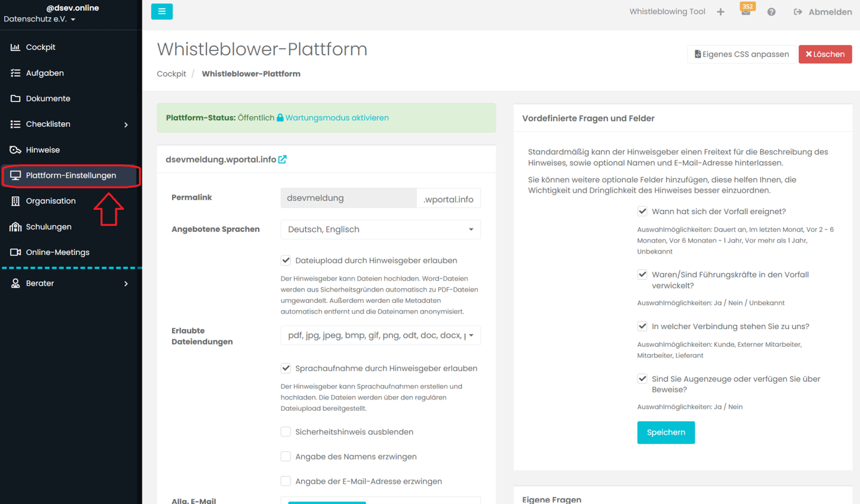Click the plus icon in top bar
The image size is (860, 504).
[x=721, y=12]
